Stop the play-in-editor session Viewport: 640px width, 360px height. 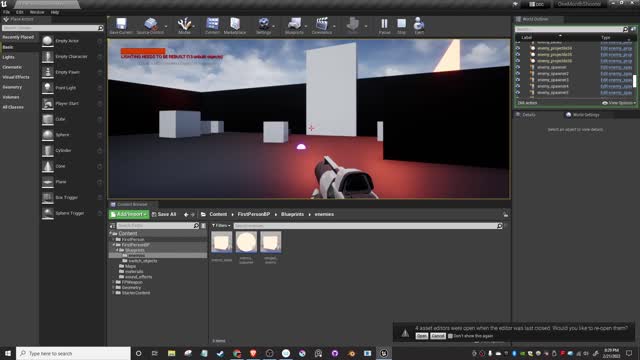coord(402,26)
